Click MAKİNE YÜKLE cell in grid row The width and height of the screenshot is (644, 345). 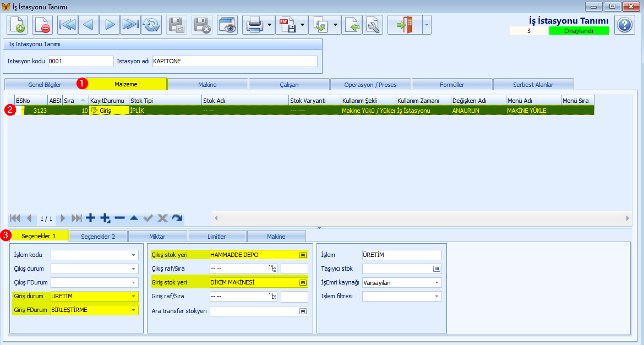click(533, 111)
